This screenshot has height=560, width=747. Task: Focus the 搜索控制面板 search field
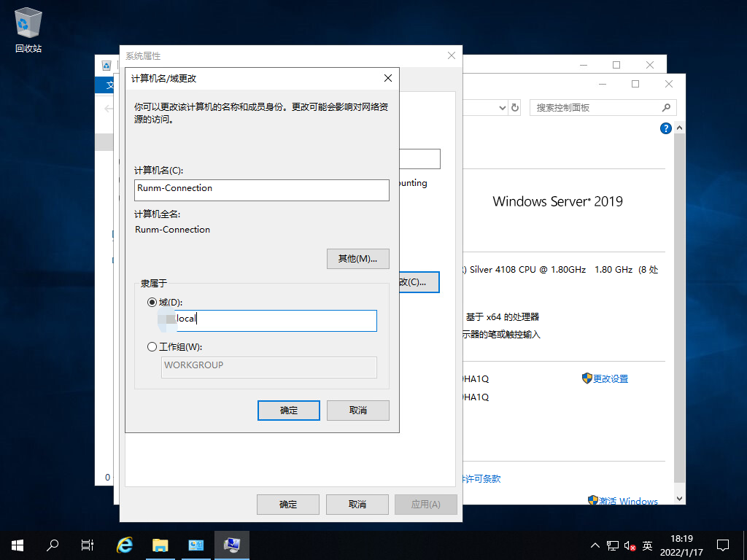coord(603,108)
